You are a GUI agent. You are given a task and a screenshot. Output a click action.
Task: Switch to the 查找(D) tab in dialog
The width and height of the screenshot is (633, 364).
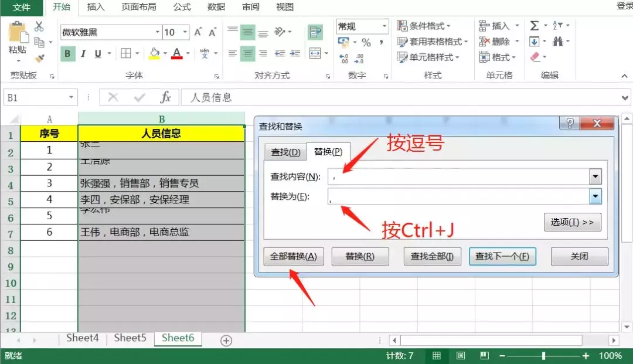pyautogui.click(x=285, y=152)
